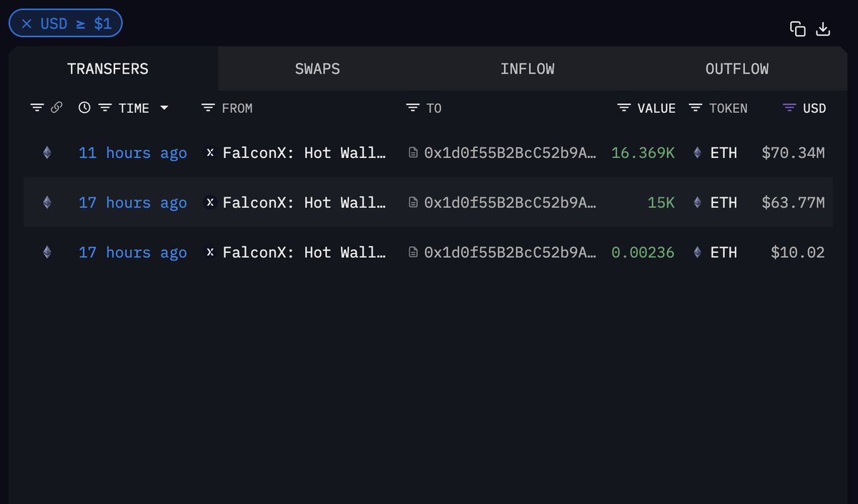Click the clock icon beside TIME
Screen dimensions: 858x504
pos(84,108)
